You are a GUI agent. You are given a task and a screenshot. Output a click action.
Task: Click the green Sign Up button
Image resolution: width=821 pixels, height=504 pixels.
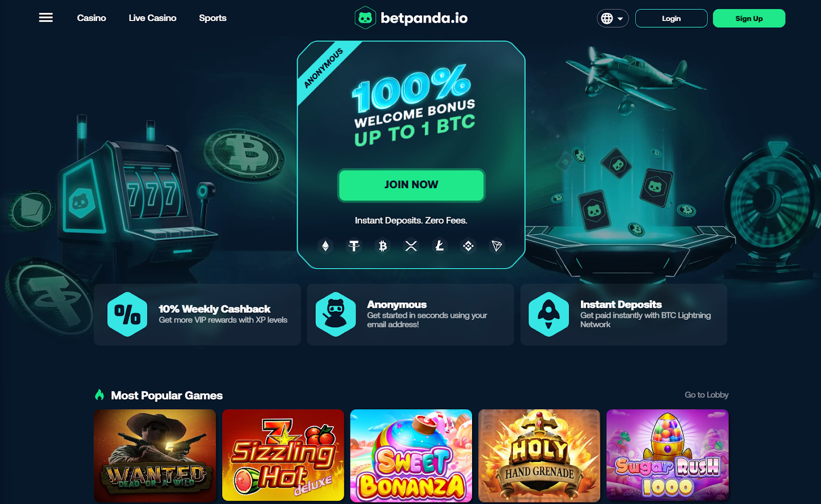pos(749,18)
